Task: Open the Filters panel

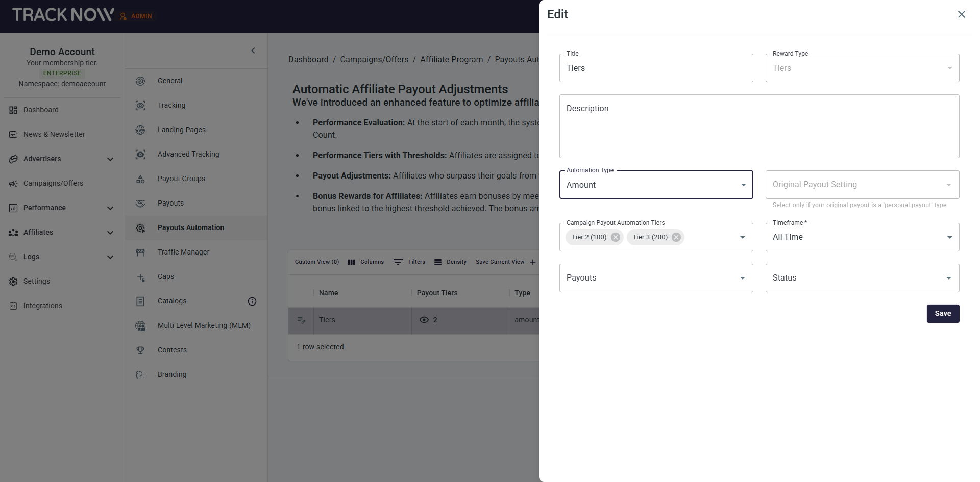Action: point(409,262)
